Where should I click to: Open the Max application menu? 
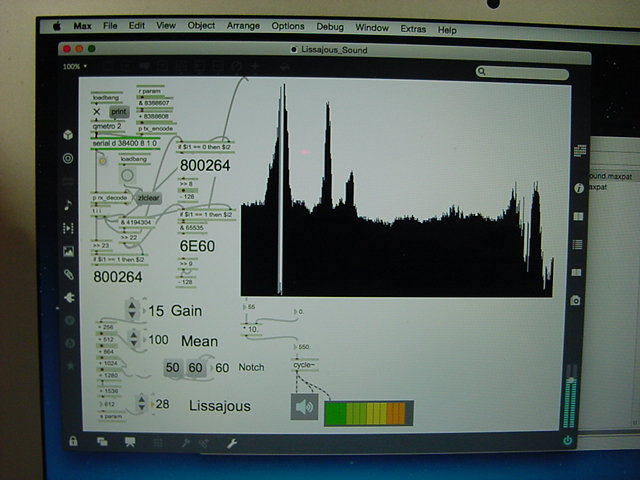click(x=82, y=26)
